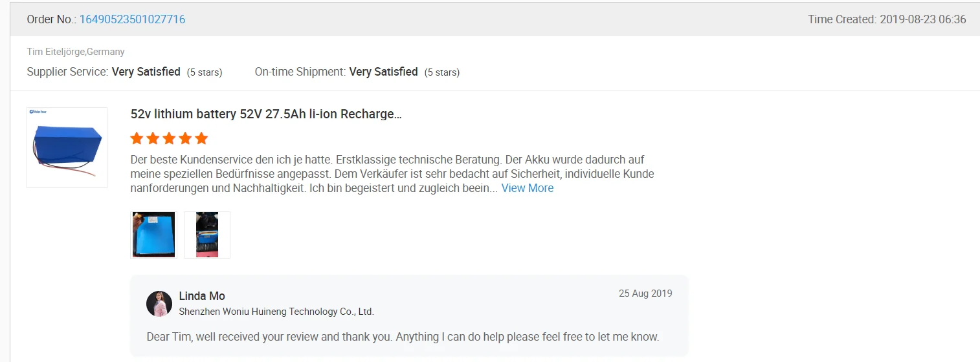Image resolution: width=980 pixels, height=362 pixels.
Task: Enlarge the second review photo thumbnail
Action: (207, 235)
